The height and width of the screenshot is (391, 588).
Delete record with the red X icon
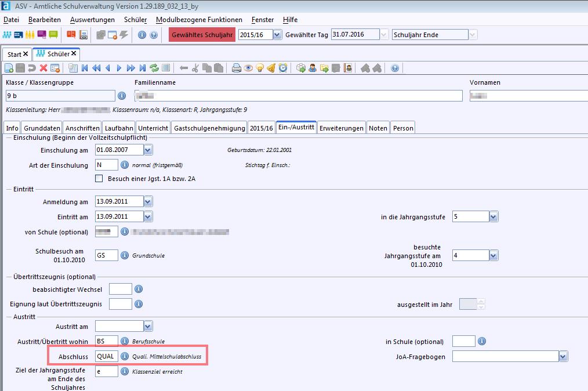click(43, 68)
